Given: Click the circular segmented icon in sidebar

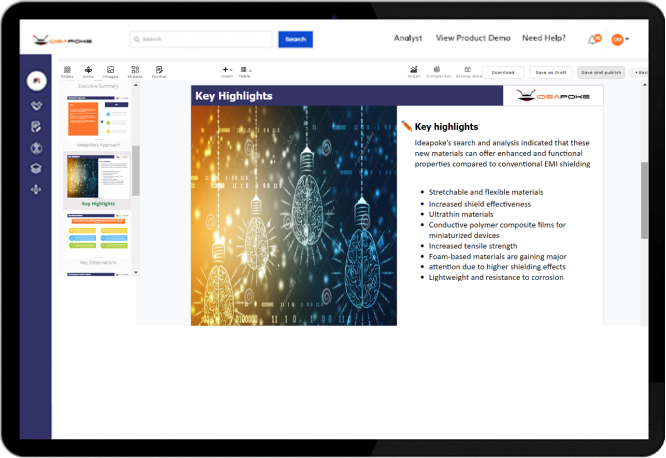Looking at the screenshot, I should pyautogui.click(x=36, y=148).
